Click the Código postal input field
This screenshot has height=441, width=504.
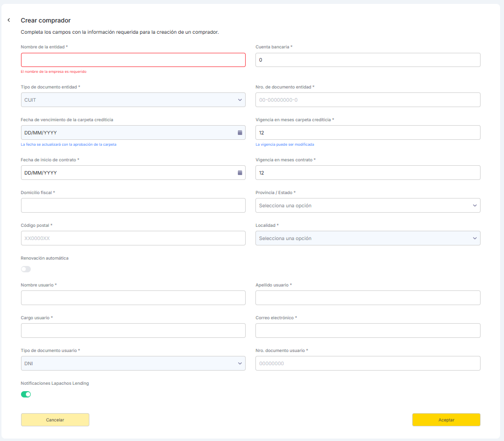tap(133, 238)
